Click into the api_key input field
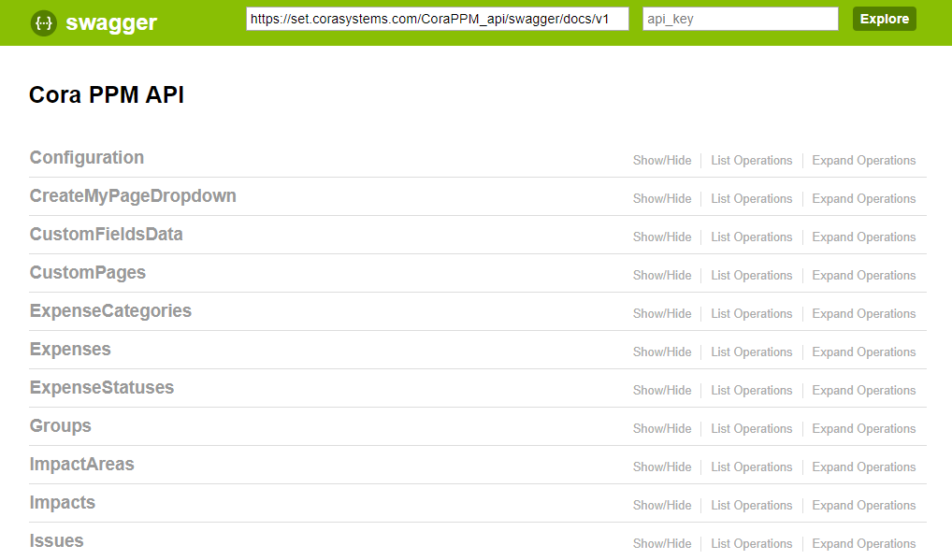 (740, 19)
